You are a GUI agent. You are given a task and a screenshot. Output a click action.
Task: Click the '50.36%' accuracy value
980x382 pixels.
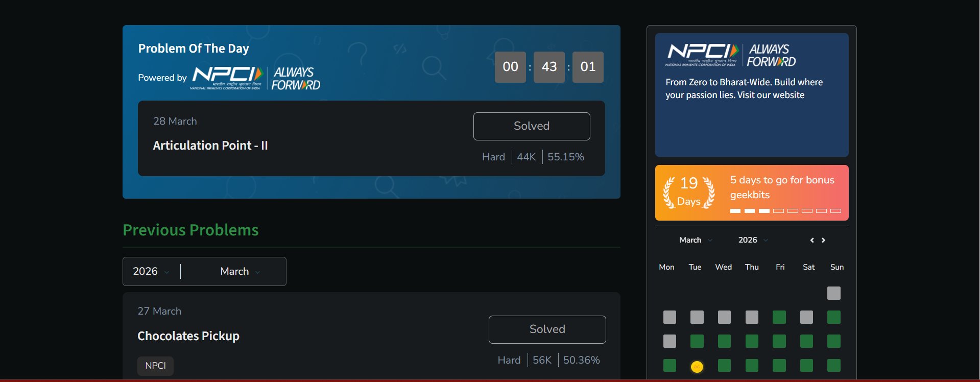582,360
